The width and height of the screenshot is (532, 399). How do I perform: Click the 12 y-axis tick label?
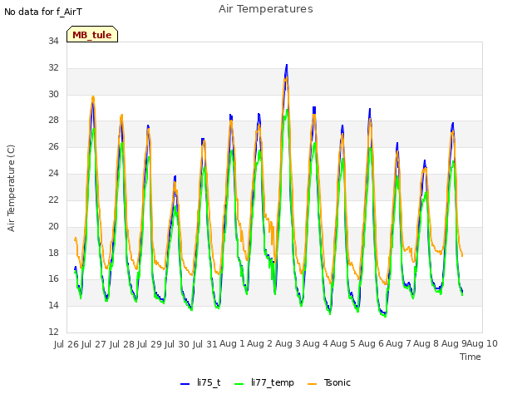(x=53, y=332)
